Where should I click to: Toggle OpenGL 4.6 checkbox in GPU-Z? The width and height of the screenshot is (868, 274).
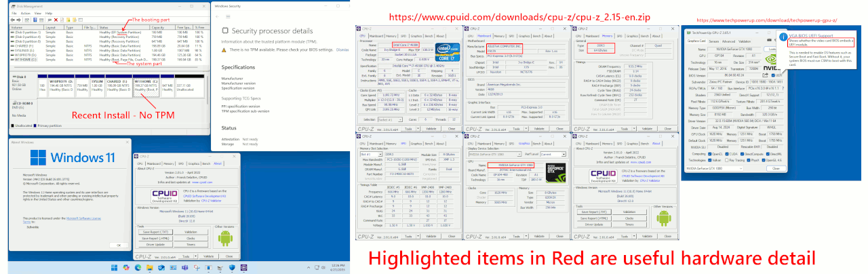[x=764, y=160]
